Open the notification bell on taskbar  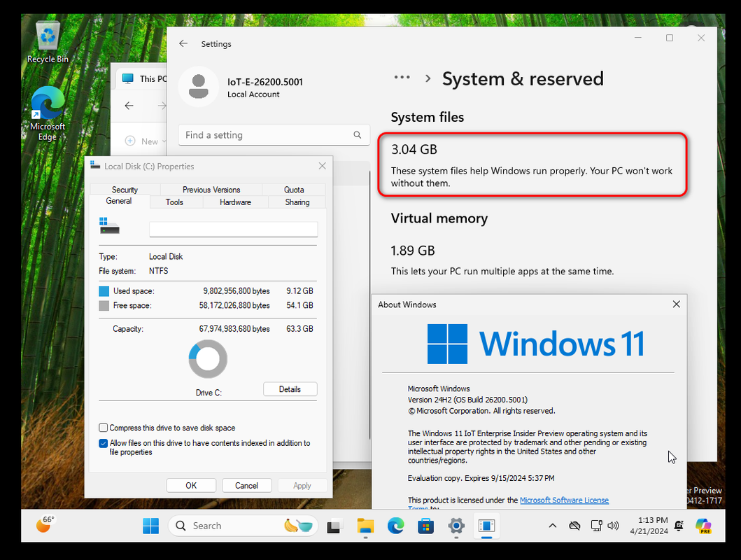679,526
